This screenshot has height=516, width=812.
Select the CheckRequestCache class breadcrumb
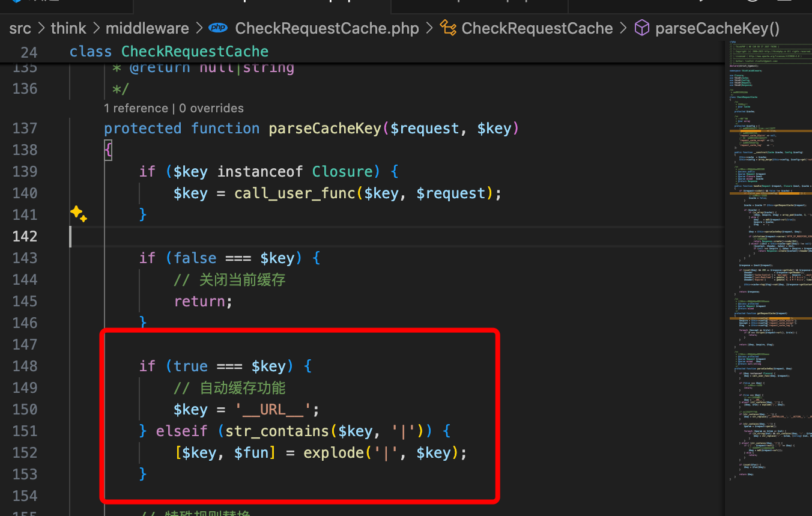tap(537, 28)
